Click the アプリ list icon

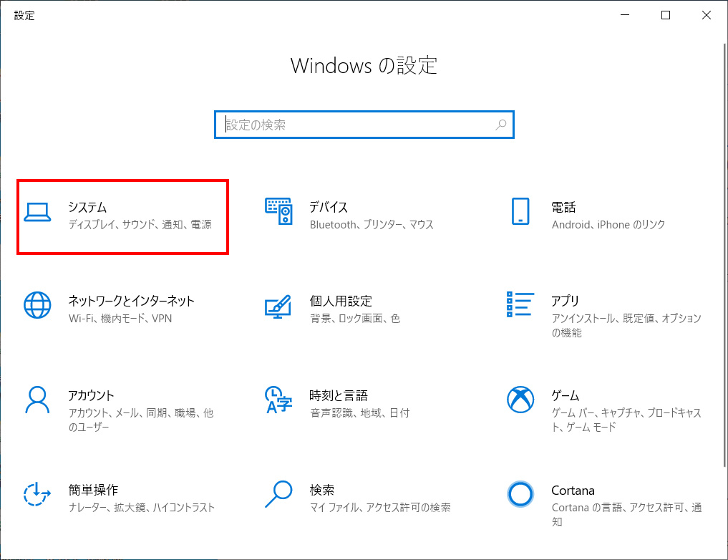(520, 304)
